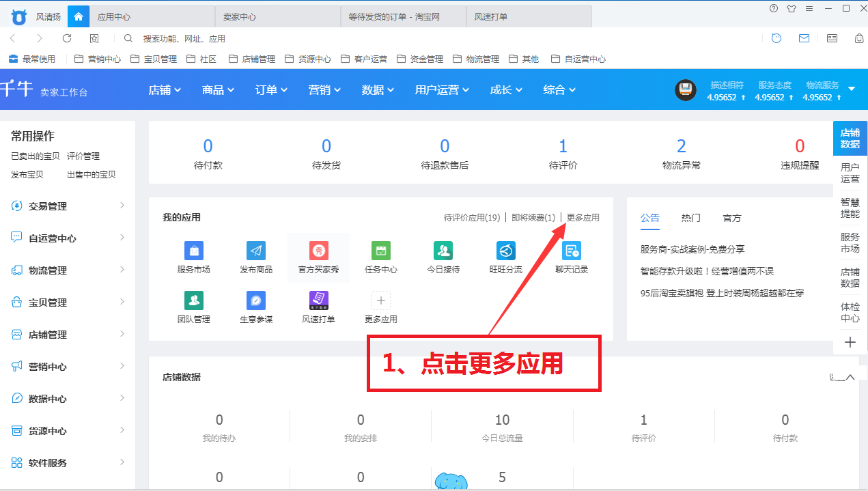Expand the 店铺 dropdown menu

165,89
